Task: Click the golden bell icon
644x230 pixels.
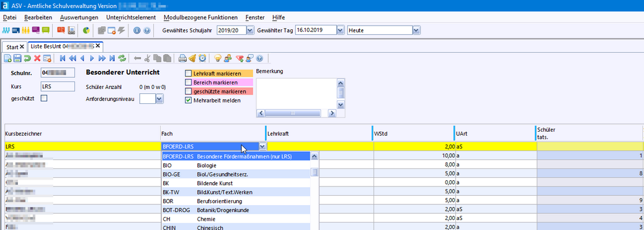Action: coord(192,58)
